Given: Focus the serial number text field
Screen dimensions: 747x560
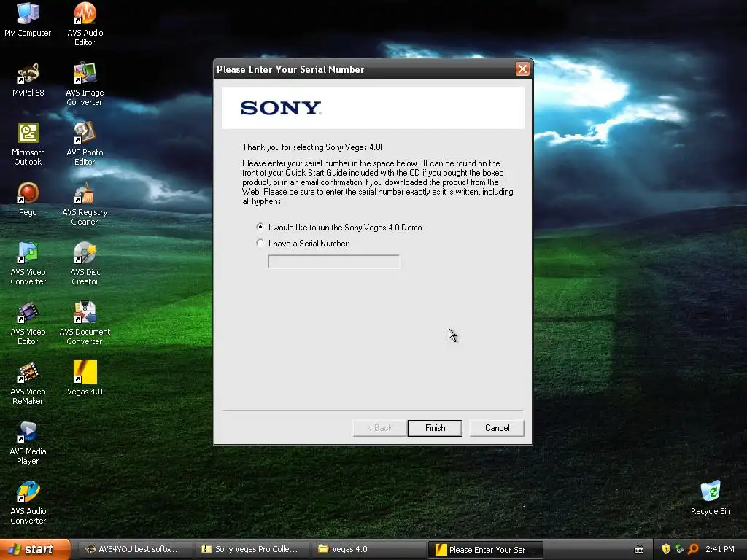Looking at the screenshot, I should 334,262.
